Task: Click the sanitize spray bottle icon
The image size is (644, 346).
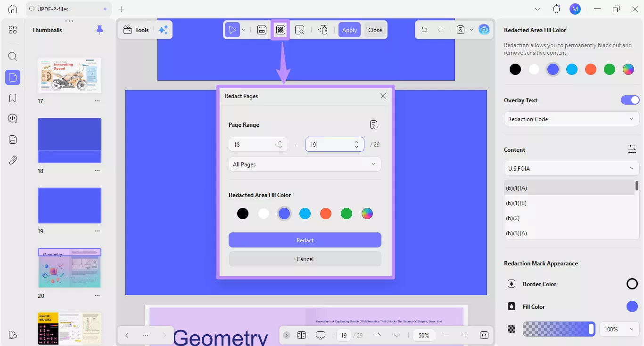Action: (x=322, y=30)
